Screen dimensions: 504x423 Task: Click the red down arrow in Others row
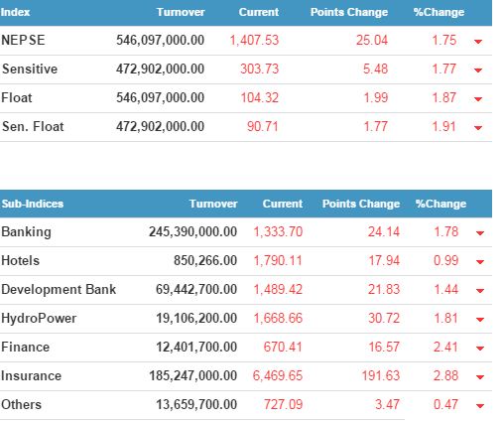[480, 406]
